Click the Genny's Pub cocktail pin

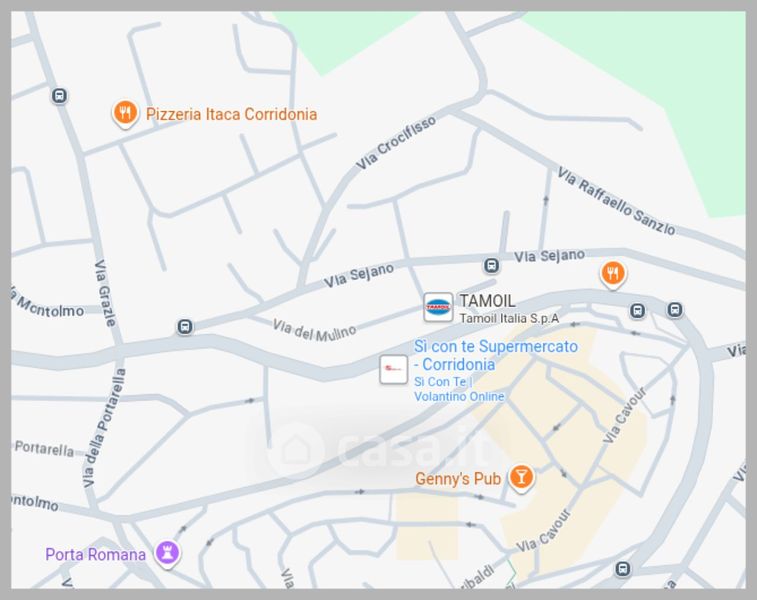(521, 478)
